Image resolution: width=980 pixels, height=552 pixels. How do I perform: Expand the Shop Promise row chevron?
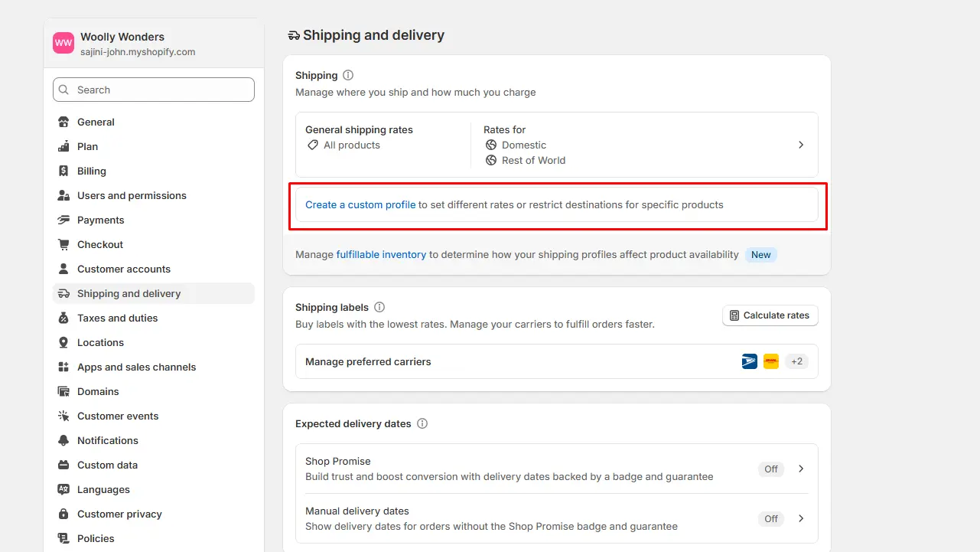click(x=801, y=469)
